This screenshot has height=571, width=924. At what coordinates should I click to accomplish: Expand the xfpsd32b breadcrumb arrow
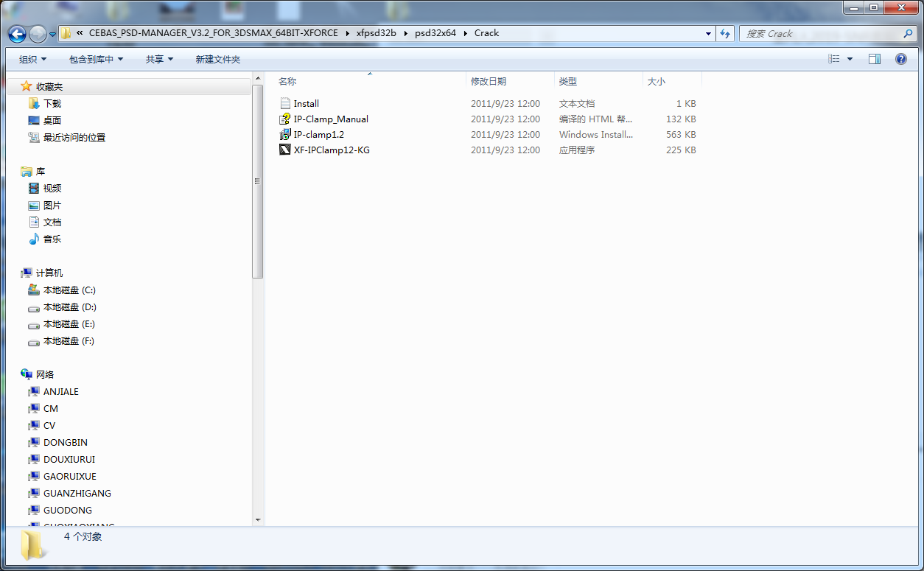point(405,33)
